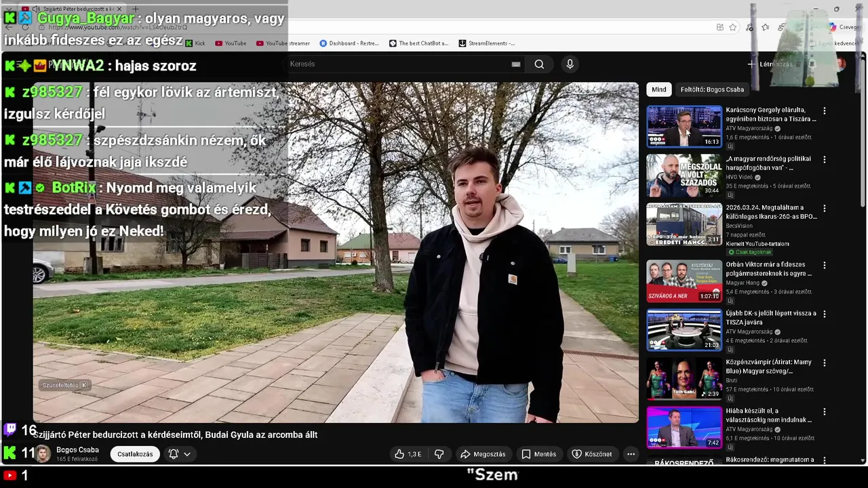Open Karácsony Gergely elárulta video thumbnail
Image resolution: width=868 pixels, height=488 pixels.
click(684, 126)
